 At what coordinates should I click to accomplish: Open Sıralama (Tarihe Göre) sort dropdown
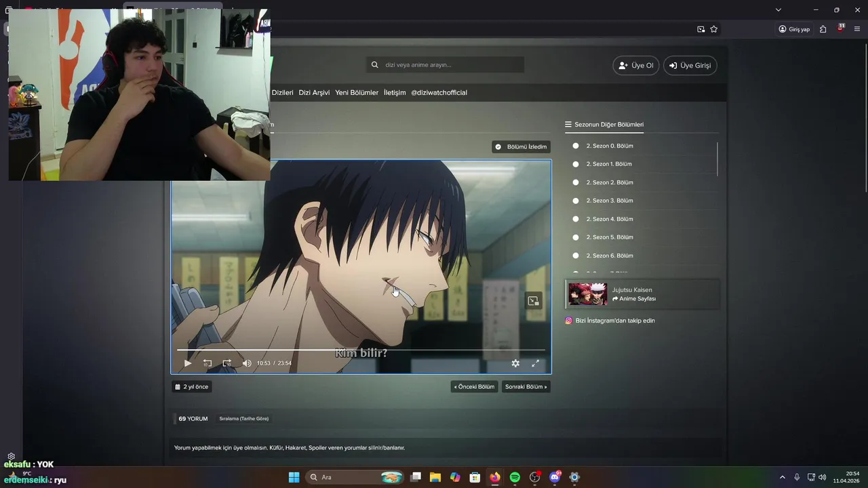click(x=244, y=419)
